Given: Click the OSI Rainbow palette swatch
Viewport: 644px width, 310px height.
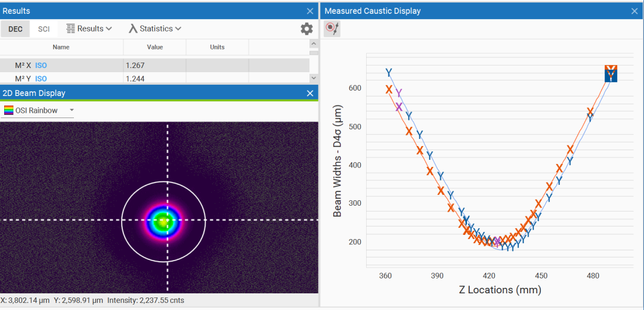Looking at the screenshot, I should (9, 110).
